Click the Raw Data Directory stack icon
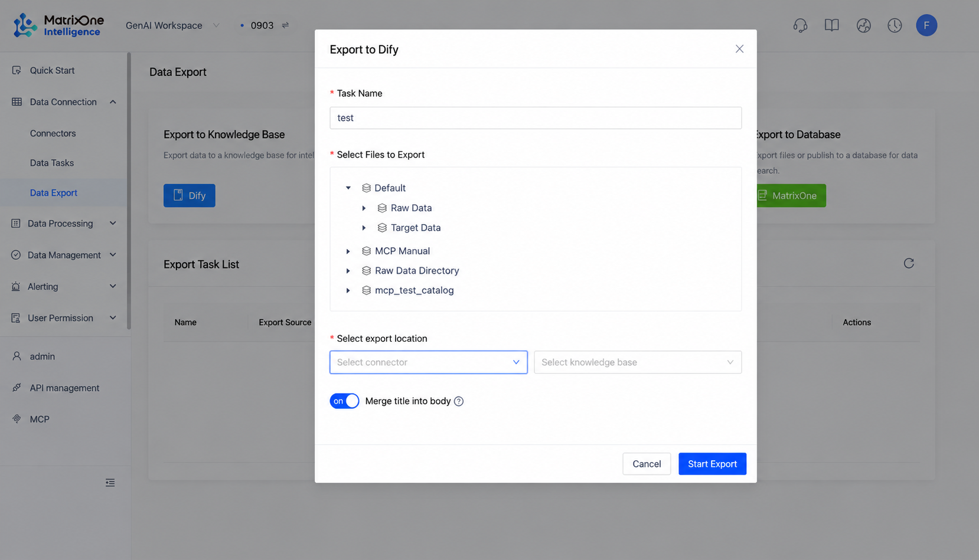 [366, 271]
